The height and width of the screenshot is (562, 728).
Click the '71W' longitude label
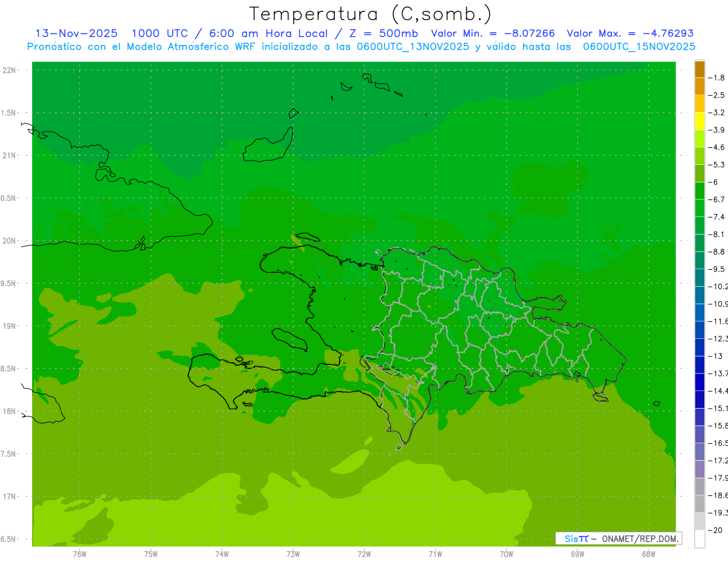click(x=435, y=554)
